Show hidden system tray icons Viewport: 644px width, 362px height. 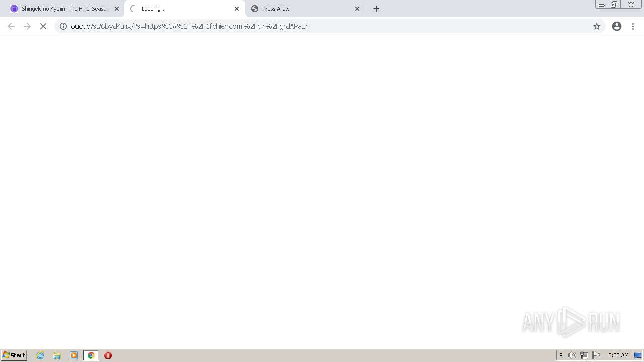[x=561, y=355]
